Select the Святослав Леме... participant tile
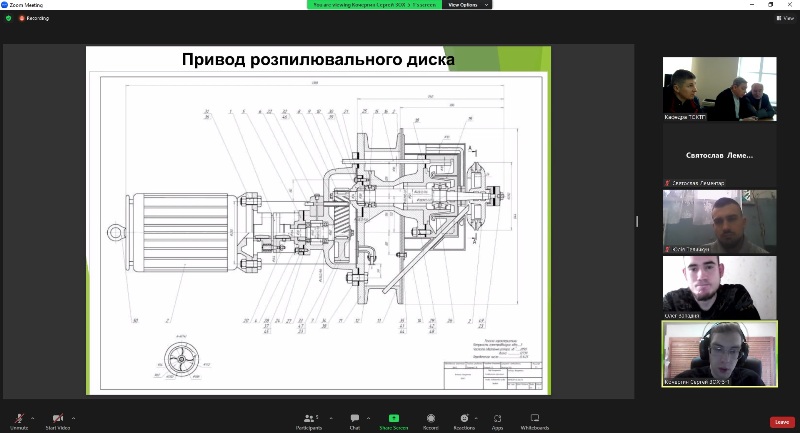800x433 pixels. 719,155
